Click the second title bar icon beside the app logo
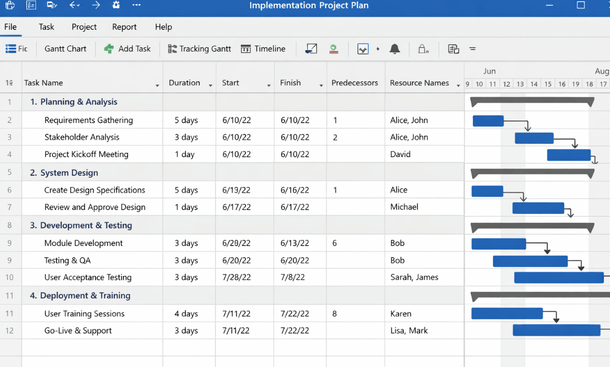Screen dimensions: 610x367 tap(31, 5)
